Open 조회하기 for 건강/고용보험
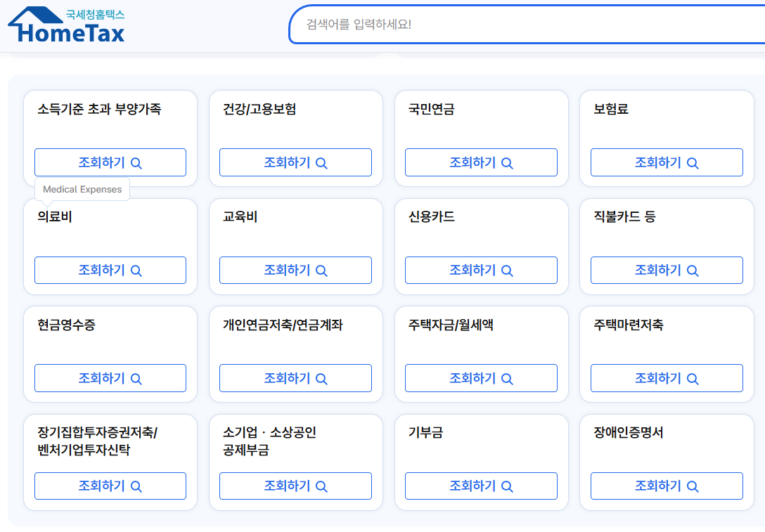Screen dimensions: 765x532 point(295,162)
